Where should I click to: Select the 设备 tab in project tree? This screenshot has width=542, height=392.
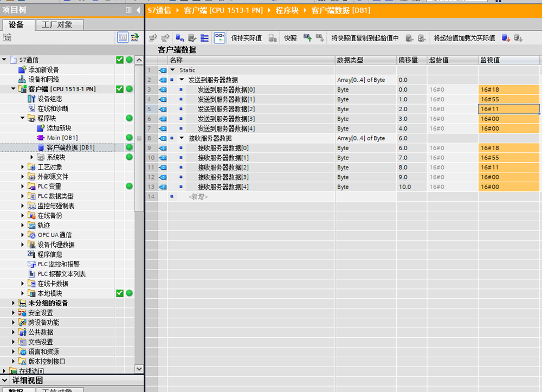pos(17,25)
